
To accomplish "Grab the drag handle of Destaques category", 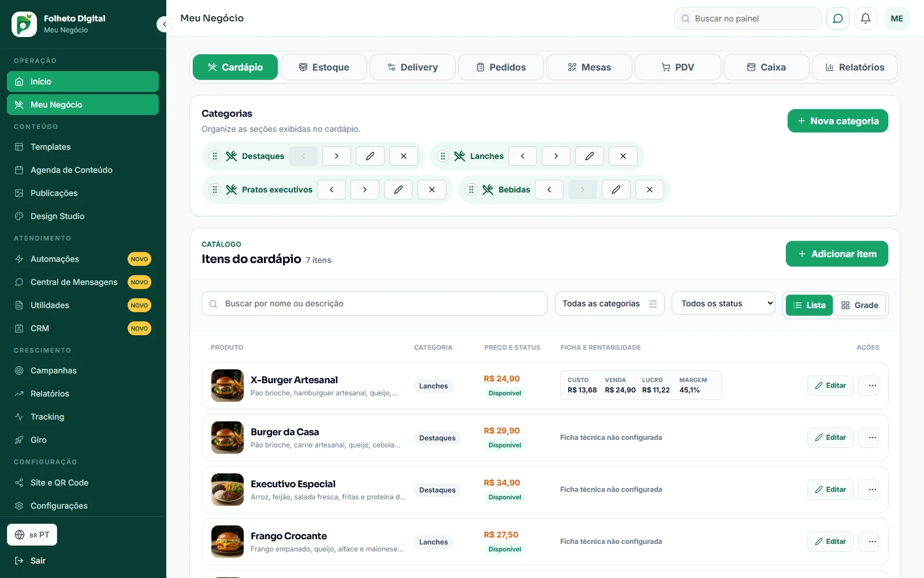I will pyautogui.click(x=215, y=156).
